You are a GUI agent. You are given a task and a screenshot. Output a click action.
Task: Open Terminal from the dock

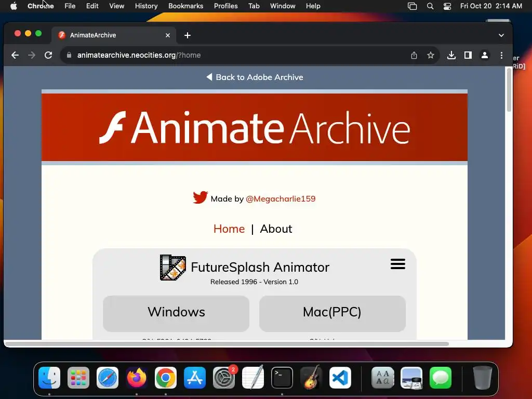click(282, 378)
